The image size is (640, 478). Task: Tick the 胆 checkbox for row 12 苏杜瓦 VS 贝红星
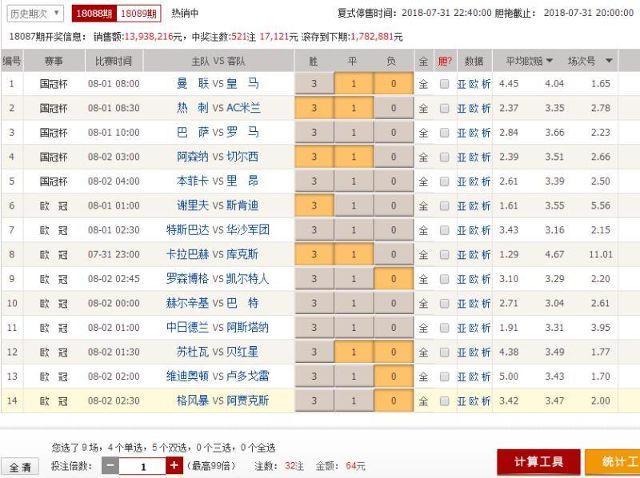444,352
